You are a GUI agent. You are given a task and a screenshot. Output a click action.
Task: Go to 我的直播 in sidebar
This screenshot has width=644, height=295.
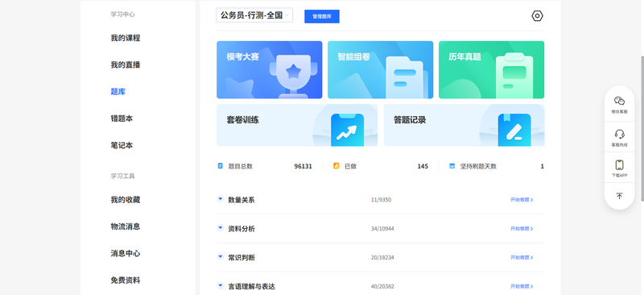(x=126, y=64)
